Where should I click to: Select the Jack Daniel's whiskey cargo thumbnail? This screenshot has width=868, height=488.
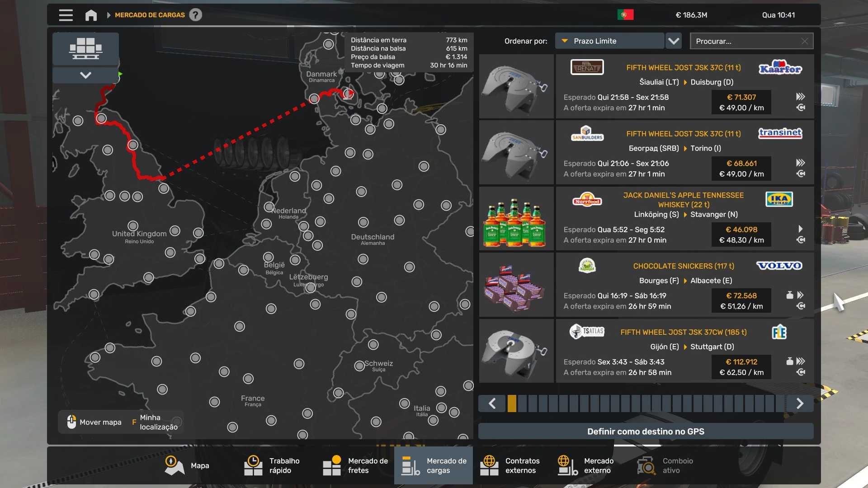pos(516,219)
